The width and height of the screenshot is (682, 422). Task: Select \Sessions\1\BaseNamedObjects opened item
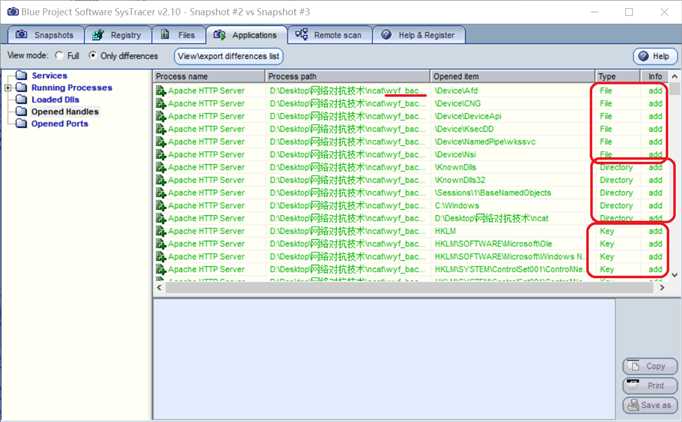click(493, 193)
